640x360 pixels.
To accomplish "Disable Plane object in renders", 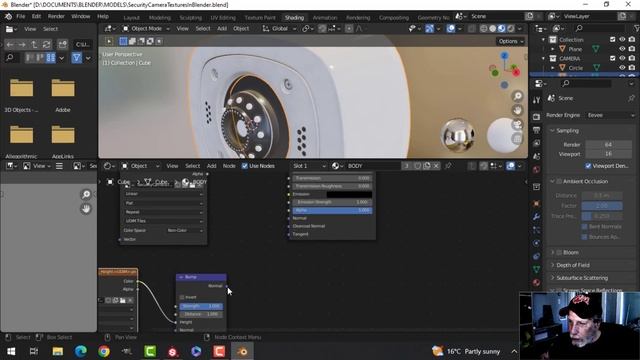I will click(632, 49).
